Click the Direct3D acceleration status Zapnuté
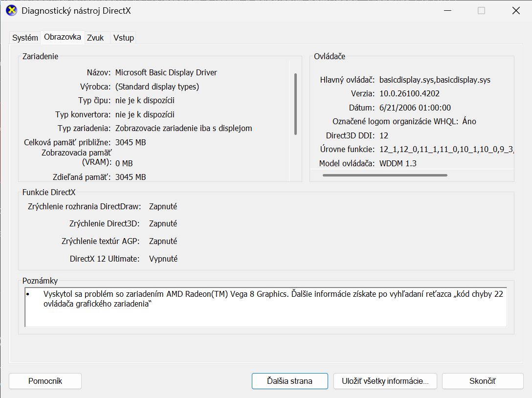This screenshot has width=532, height=398. tap(163, 224)
